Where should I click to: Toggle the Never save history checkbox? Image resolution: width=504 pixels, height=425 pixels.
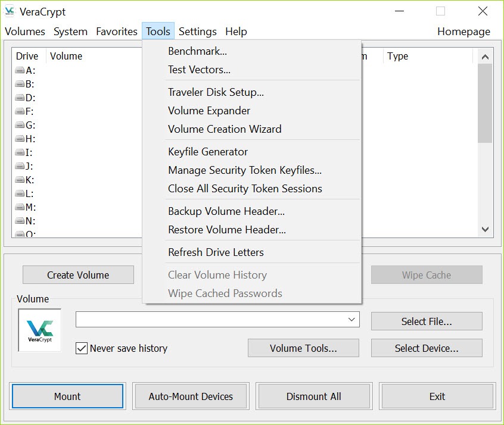[x=82, y=348]
